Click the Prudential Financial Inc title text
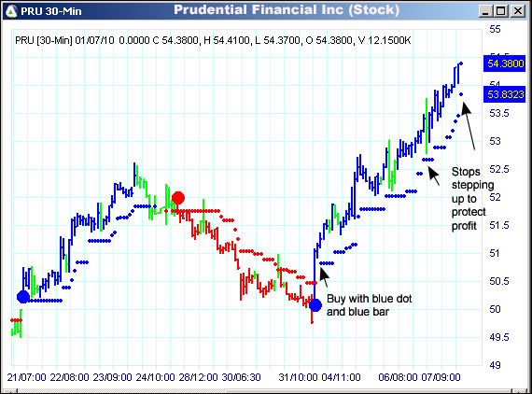The image size is (532, 394). (x=287, y=10)
